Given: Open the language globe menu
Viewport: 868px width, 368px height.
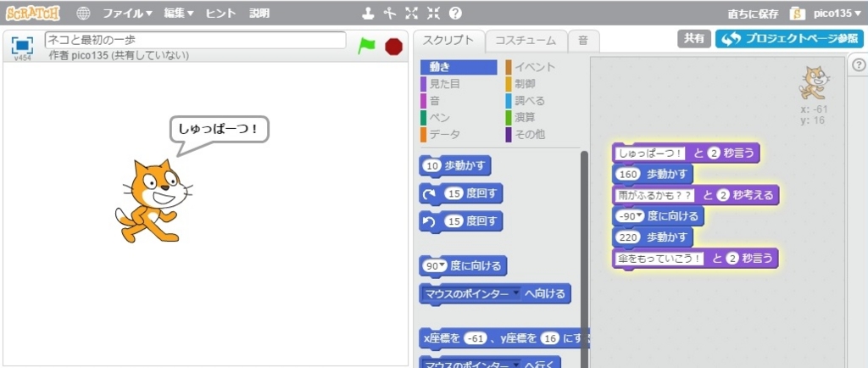Looking at the screenshot, I should (x=84, y=14).
